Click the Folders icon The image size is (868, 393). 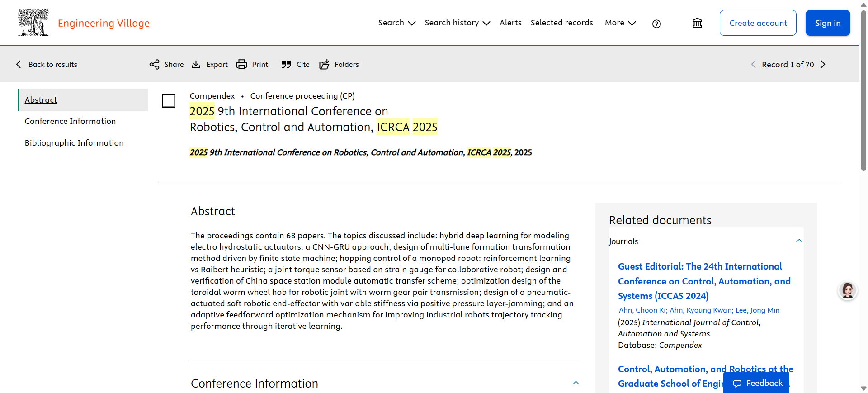[325, 64]
